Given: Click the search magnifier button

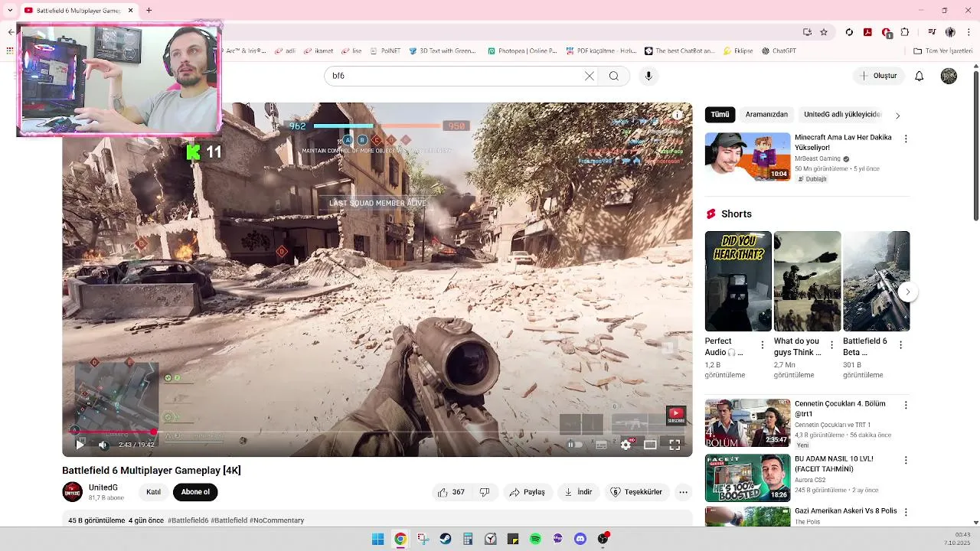Looking at the screenshot, I should (x=614, y=76).
